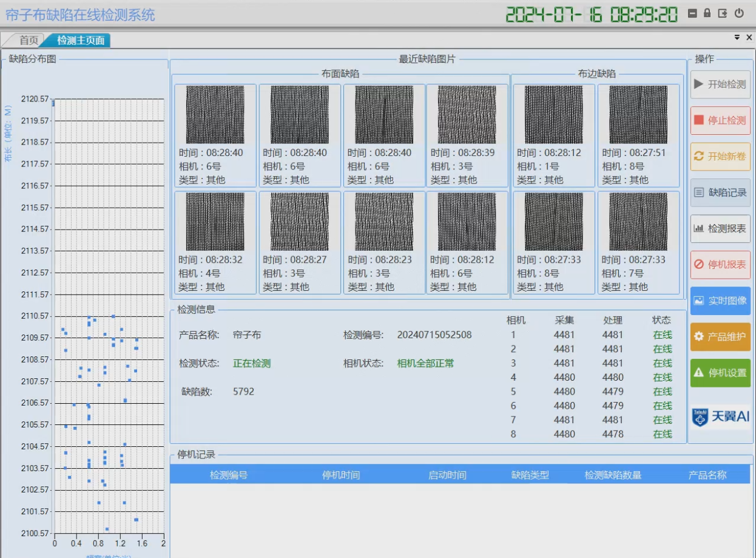
Task: Click the minimize bar icon beside the lock
Action: [x=692, y=13]
